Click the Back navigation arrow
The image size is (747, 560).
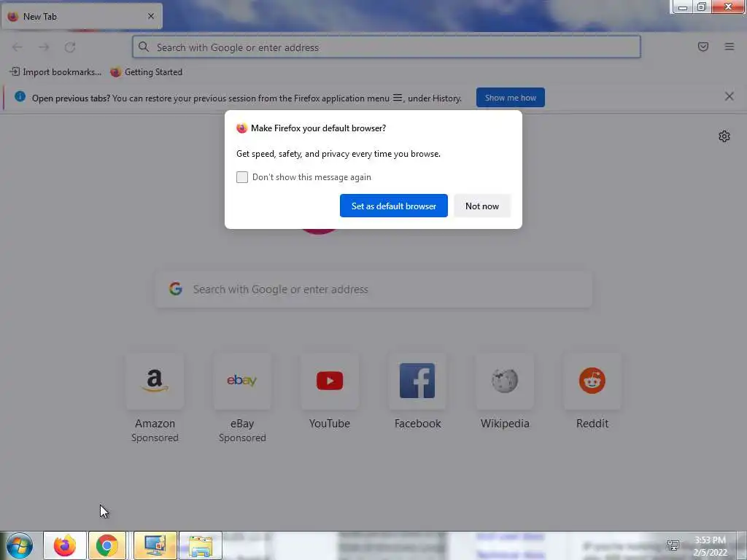pos(18,47)
